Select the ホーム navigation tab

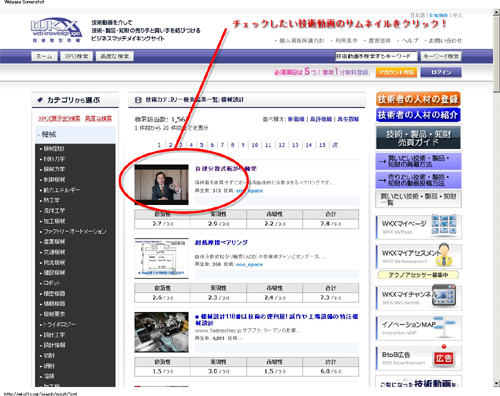coord(44,56)
